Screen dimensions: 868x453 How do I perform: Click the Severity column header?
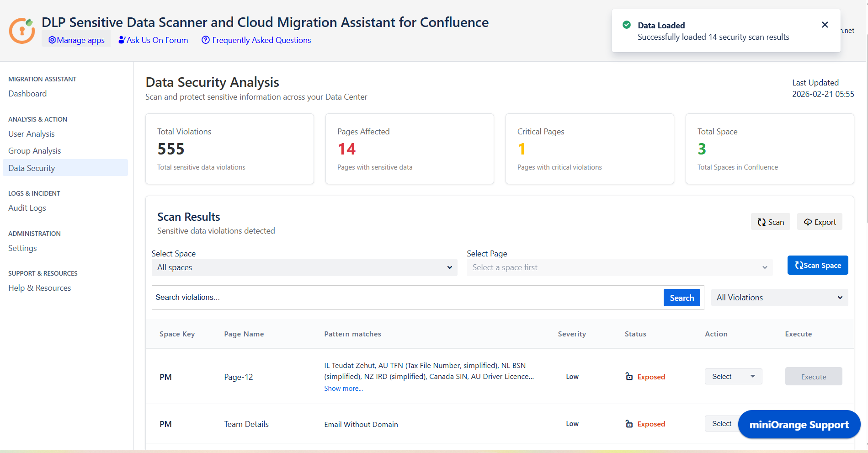[572, 334]
